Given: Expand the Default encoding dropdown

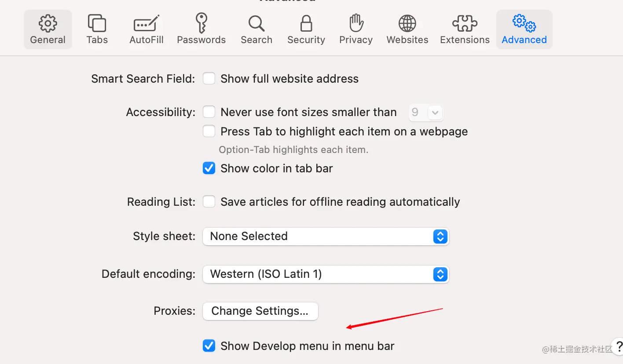Looking at the screenshot, I should pos(326,274).
